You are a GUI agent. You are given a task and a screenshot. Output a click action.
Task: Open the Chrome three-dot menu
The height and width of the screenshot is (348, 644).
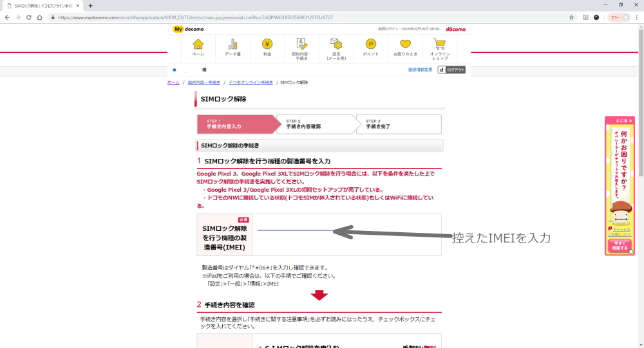(x=637, y=17)
